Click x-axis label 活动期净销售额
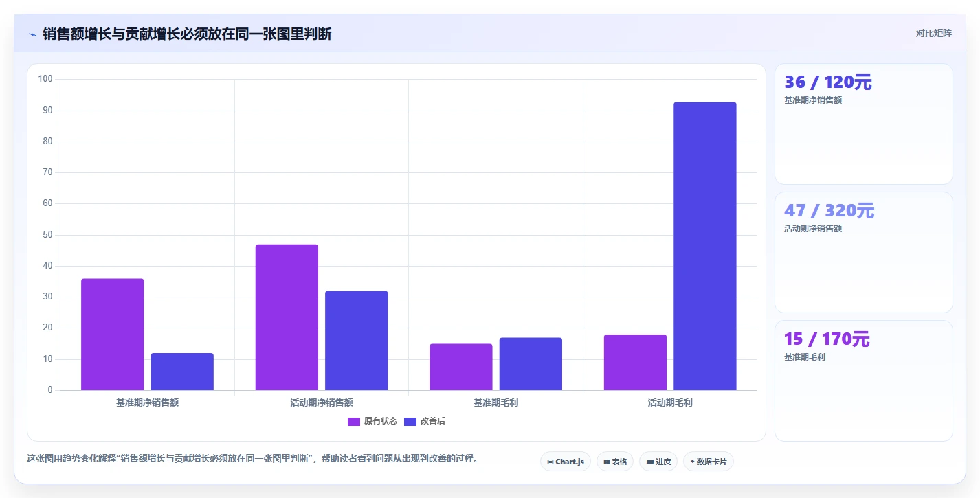 (x=322, y=403)
